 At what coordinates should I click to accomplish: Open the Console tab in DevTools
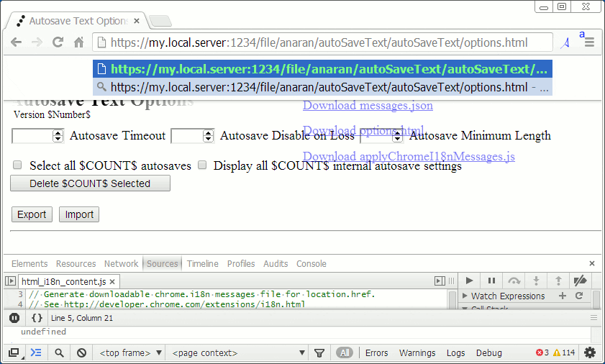(x=311, y=264)
